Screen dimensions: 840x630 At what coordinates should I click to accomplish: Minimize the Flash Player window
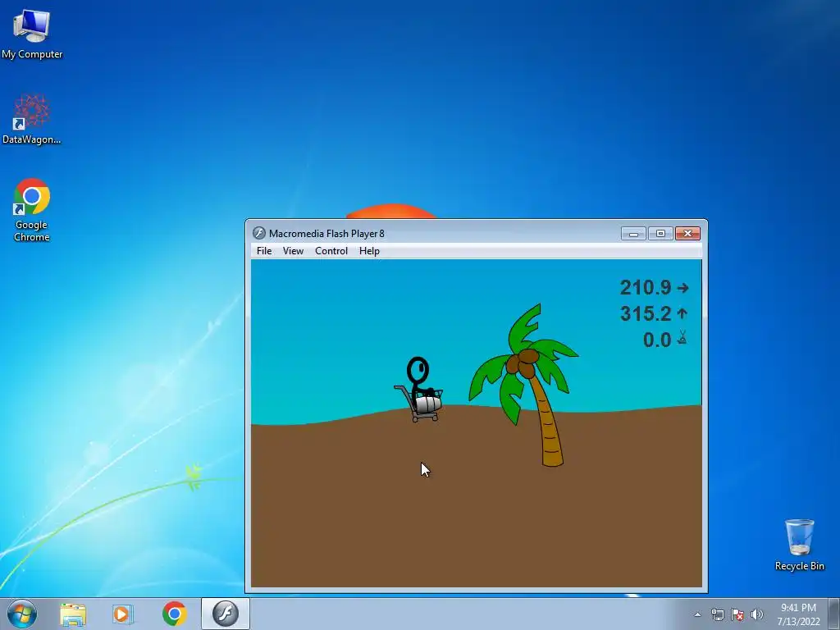(633, 234)
